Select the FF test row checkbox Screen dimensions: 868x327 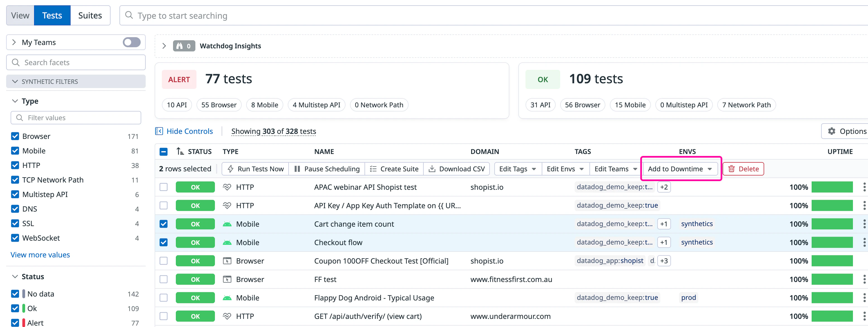point(164,279)
